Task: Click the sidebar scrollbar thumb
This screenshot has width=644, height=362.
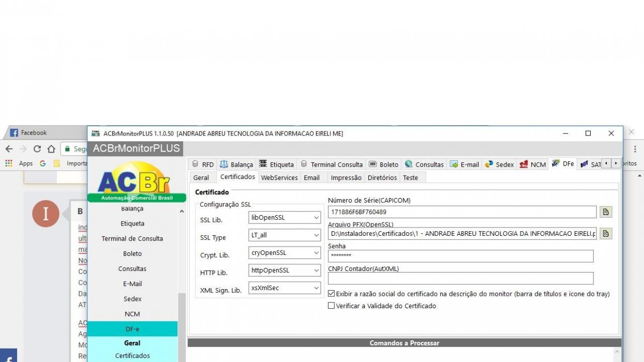Action: (182, 327)
